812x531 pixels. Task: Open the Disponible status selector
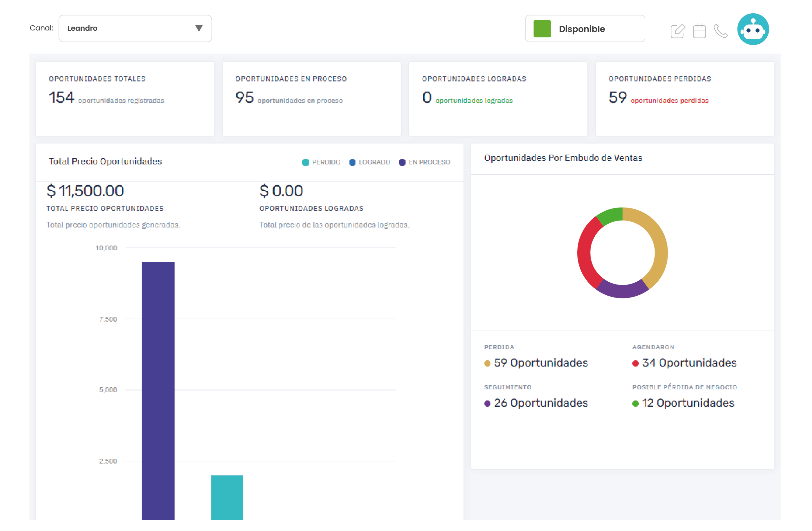(585, 29)
